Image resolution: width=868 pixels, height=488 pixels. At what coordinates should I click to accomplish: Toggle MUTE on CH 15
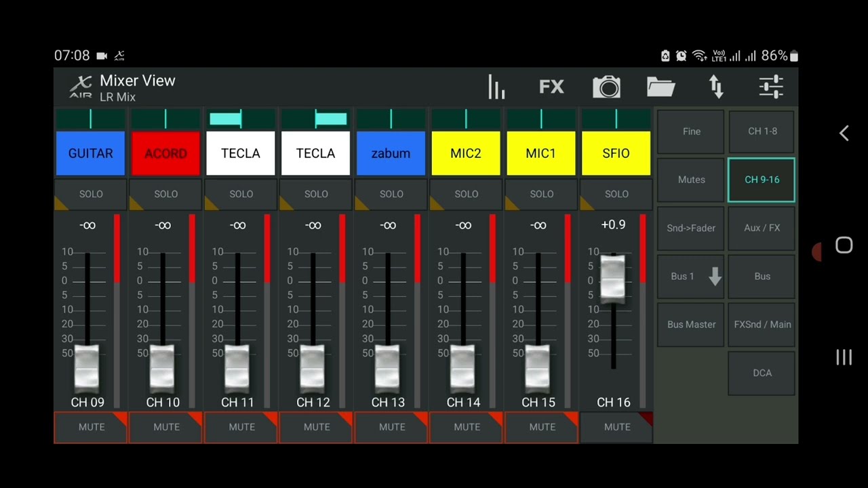[542, 428]
